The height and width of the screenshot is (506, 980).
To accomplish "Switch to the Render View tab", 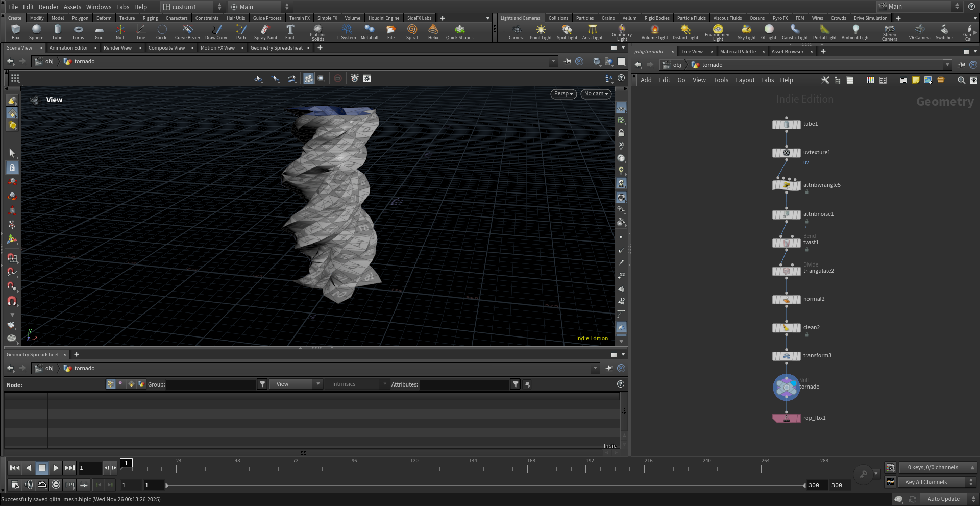I will 117,48.
